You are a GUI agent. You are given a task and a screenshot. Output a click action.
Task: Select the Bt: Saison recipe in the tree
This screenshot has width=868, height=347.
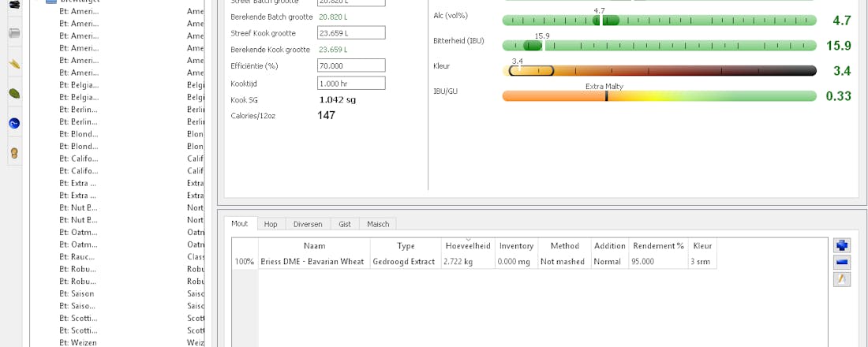pyautogui.click(x=77, y=293)
